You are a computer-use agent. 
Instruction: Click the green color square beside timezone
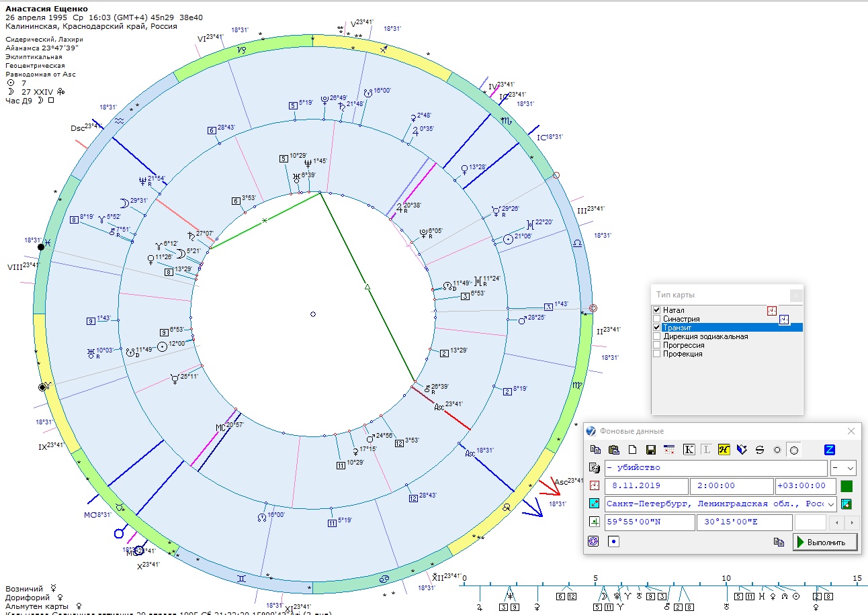point(847,486)
